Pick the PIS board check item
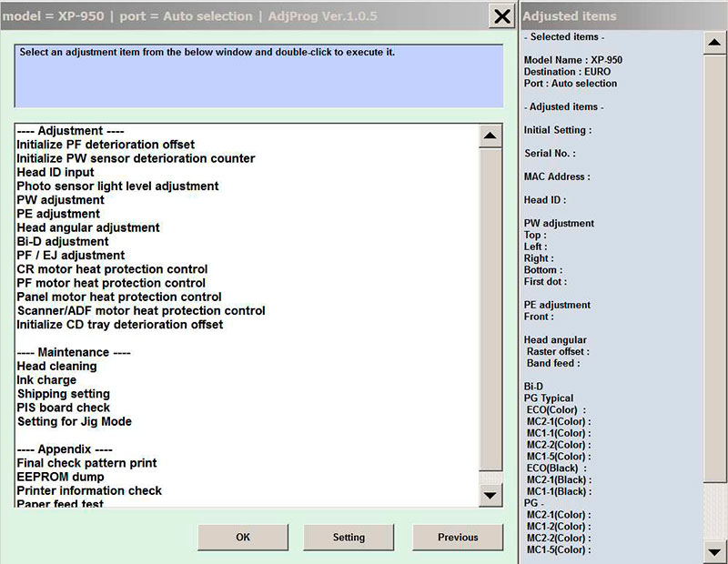This screenshot has height=564, width=728. [x=64, y=408]
